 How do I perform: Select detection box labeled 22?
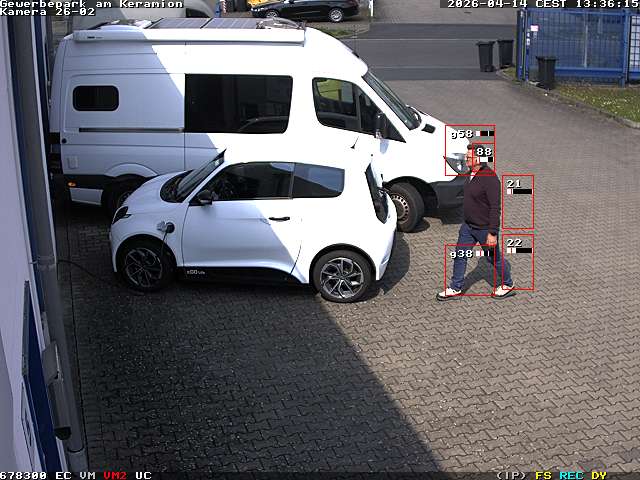518,263
